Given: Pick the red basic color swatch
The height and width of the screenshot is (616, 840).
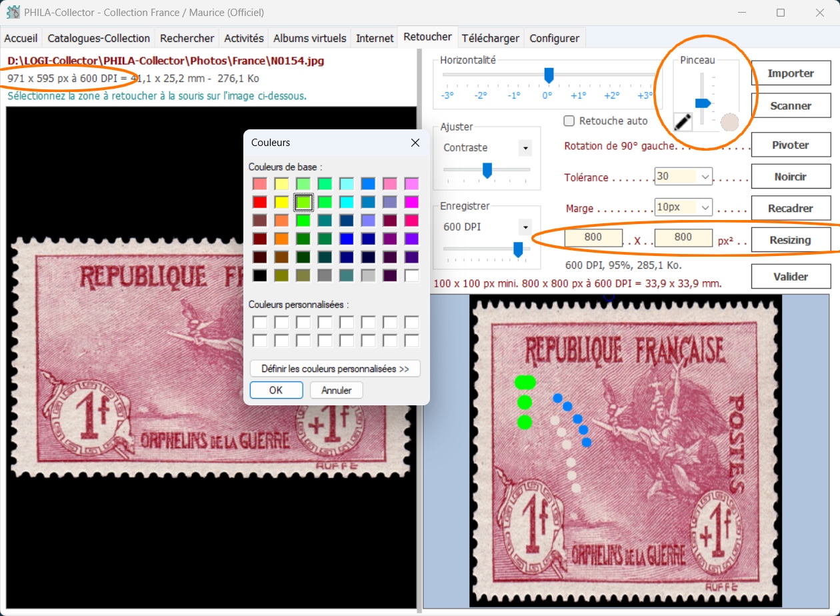Looking at the screenshot, I should (x=260, y=201).
